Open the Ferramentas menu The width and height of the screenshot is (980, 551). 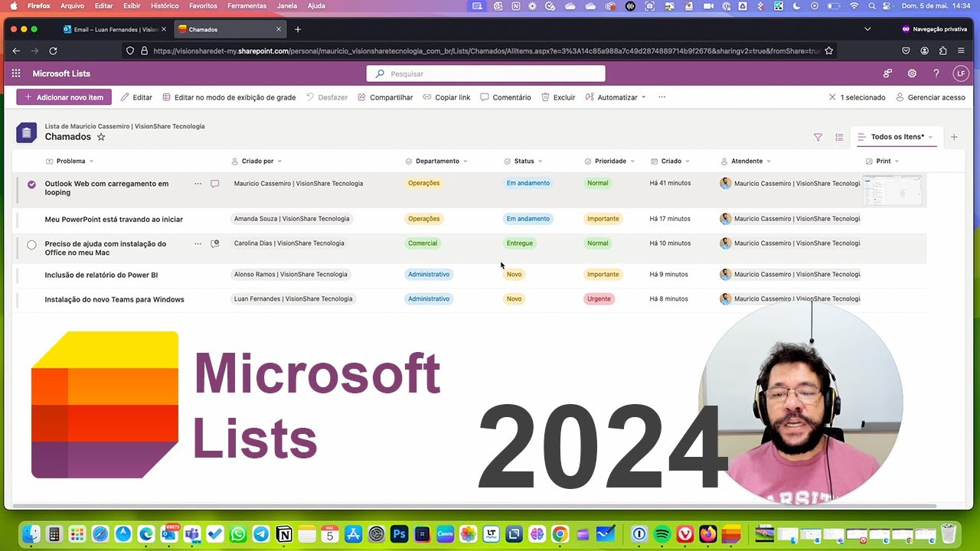pos(247,5)
